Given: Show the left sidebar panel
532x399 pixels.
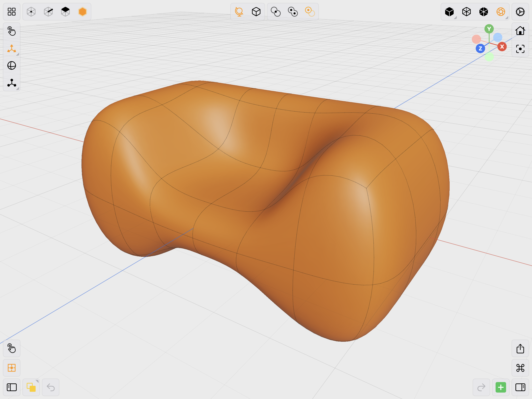Looking at the screenshot, I should pyautogui.click(x=11, y=387).
